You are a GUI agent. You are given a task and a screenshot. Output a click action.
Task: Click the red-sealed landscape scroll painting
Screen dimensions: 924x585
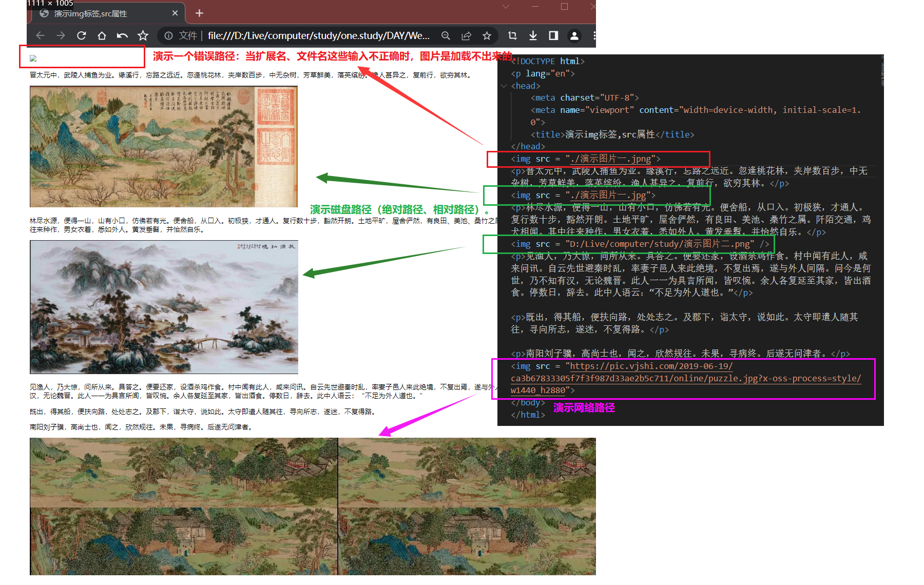pos(164,146)
